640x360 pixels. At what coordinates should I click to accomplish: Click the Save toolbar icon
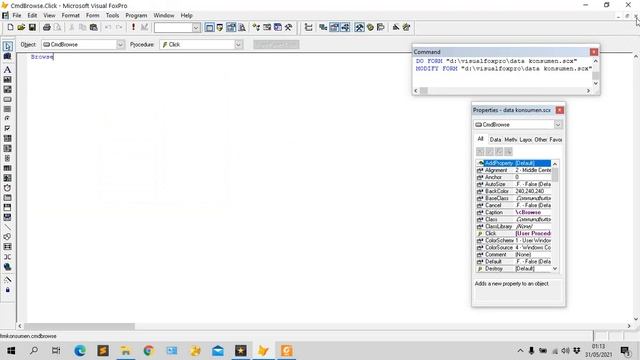tap(32, 27)
